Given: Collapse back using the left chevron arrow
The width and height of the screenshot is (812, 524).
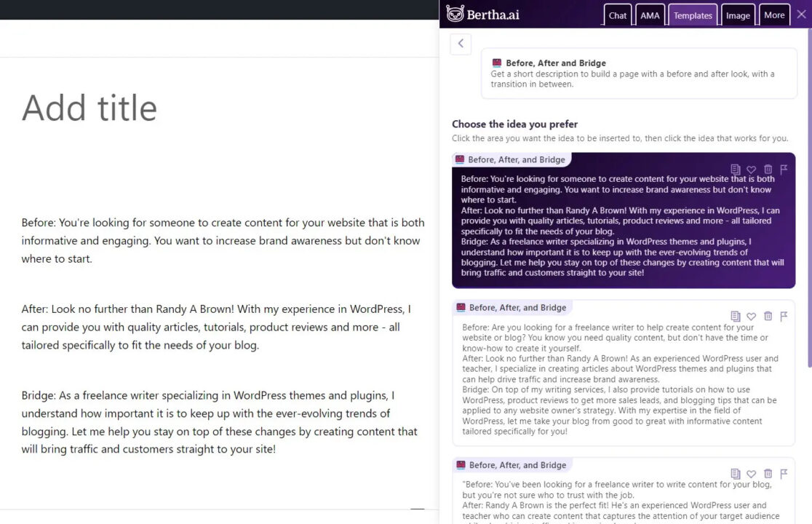Looking at the screenshot, I should tap(460, 44).
